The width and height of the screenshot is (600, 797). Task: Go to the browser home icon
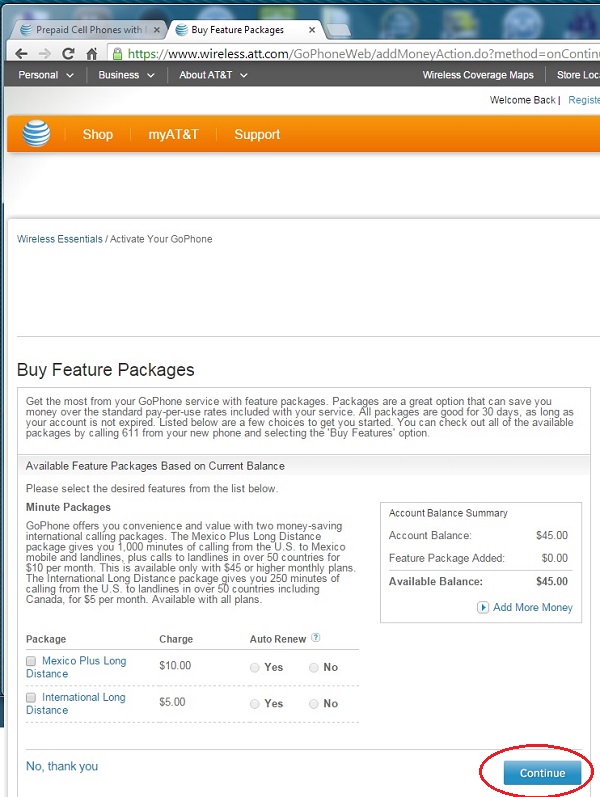pos(92,53)
